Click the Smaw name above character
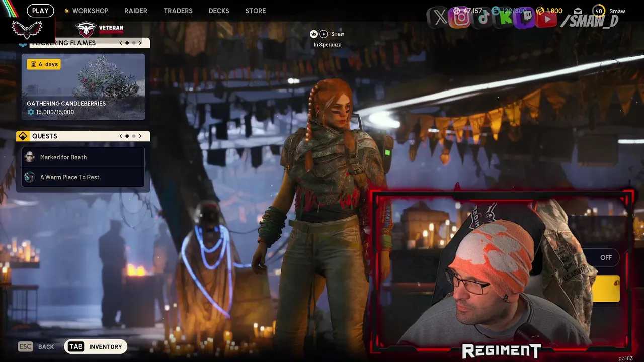The width and height of the screenshot is (644, 362). click(338, 34)
